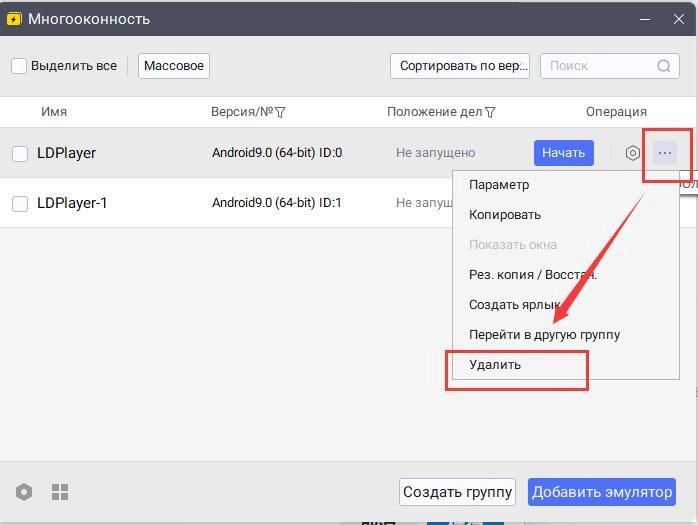Open multi-instance settings hexagon icon at bottom

(x=24, y=492)
